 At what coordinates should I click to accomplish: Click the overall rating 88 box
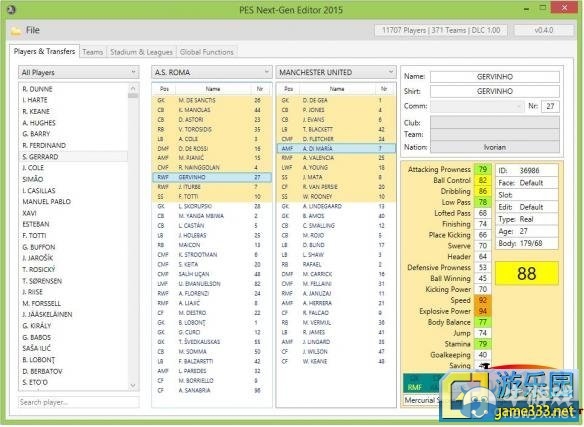pyautogui.click(x=527, y=273)
